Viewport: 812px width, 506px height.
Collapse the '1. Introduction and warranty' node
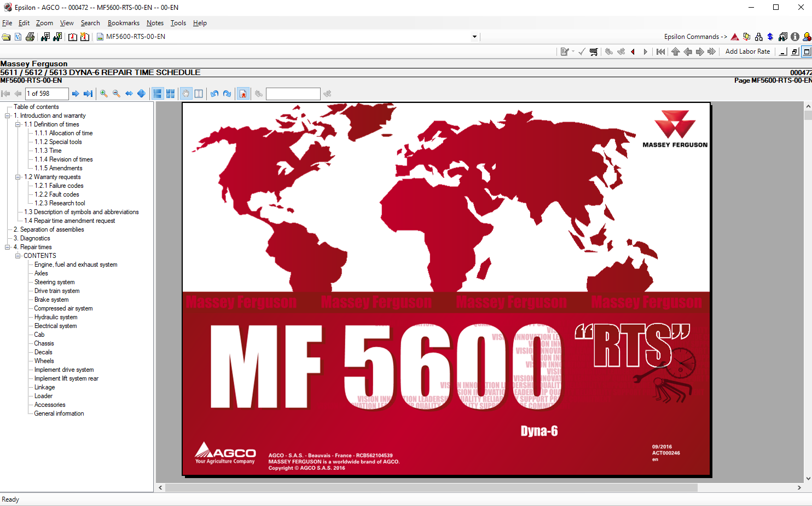(8, 116)
